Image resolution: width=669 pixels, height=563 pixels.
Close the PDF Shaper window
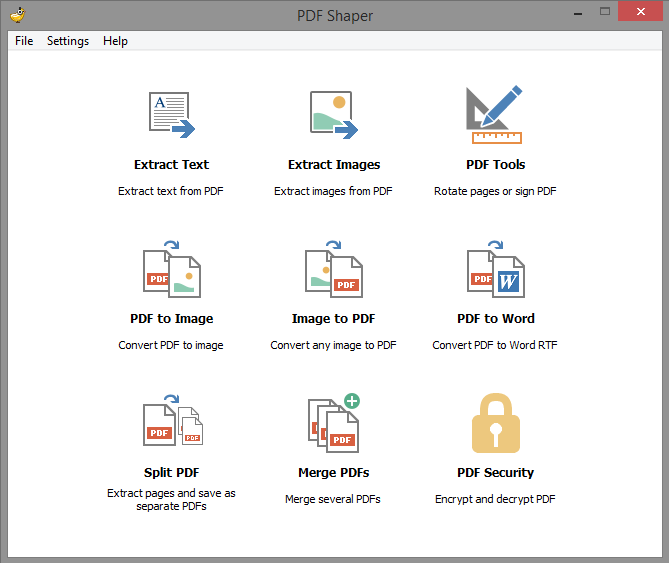(641, 12)
